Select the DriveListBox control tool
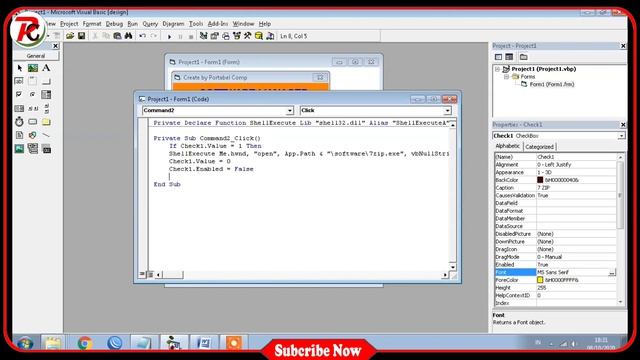 [x=33, y=122]
